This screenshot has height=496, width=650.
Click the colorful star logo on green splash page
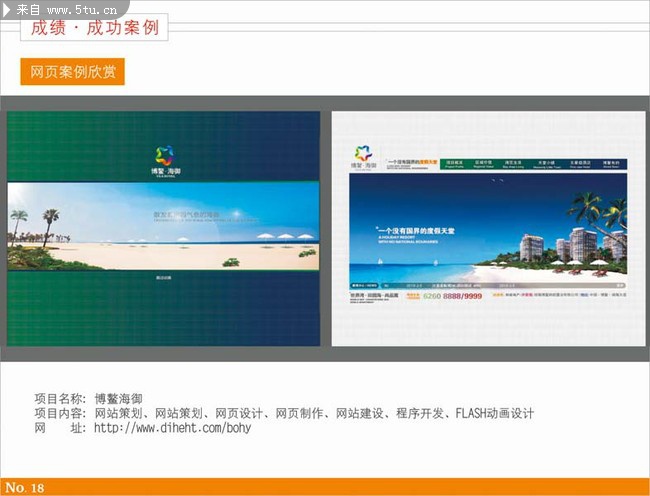click(165, 156)
